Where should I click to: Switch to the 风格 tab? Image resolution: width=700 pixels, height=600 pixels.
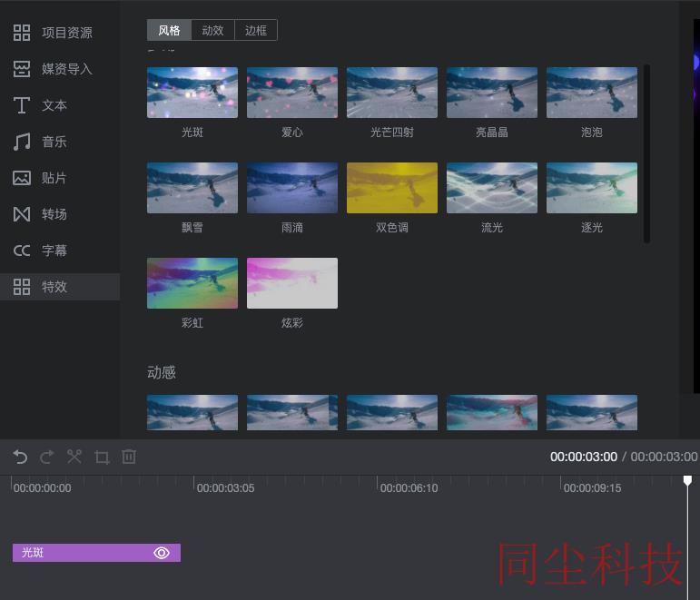[x=169, y=30]
